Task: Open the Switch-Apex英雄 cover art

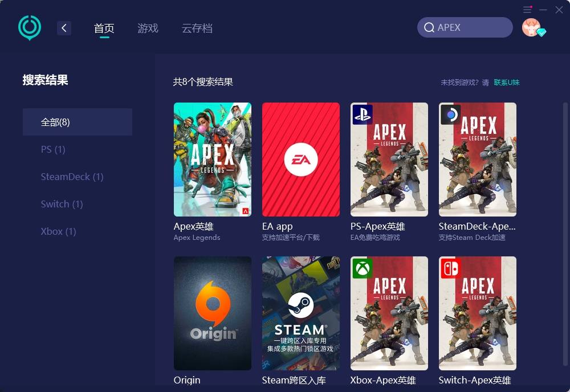Action: (x=478, y=313)
